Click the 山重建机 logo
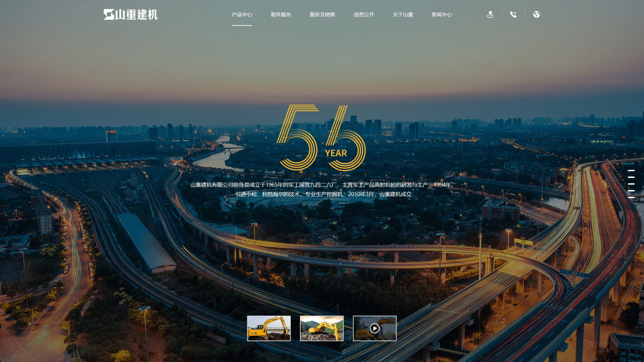644x362 pixels. tap(130, 14)
